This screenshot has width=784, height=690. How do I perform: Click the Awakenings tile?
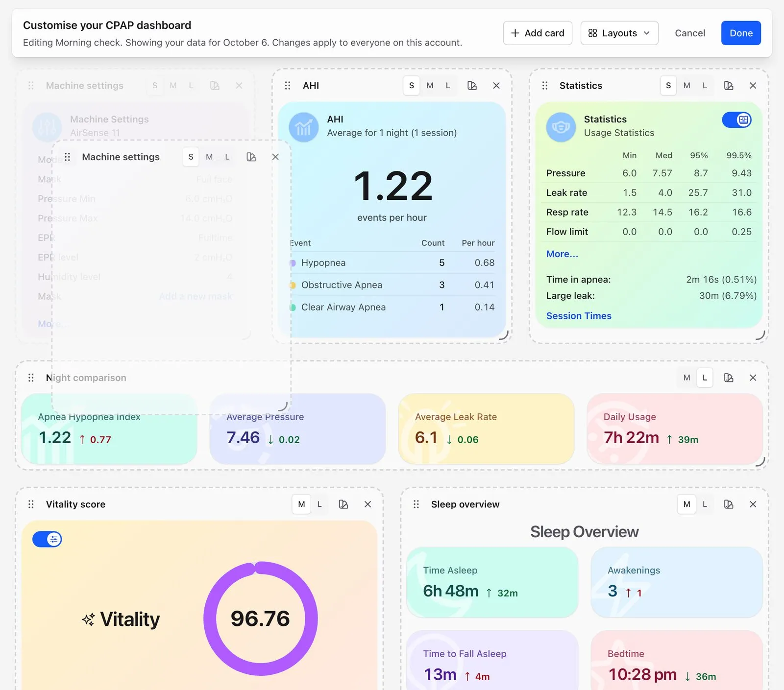(x=677, y=582)
